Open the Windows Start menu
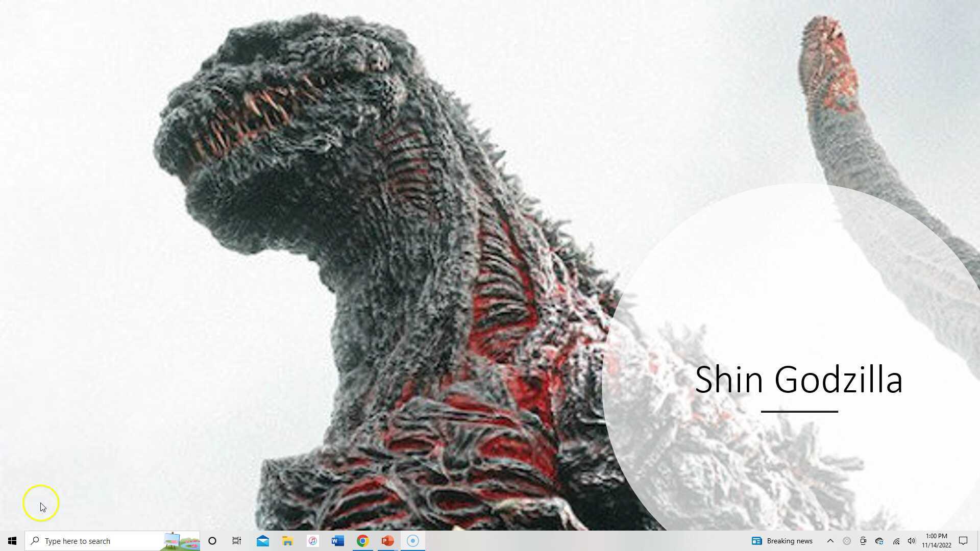The image size is (980, 551). (x=11, y=541)
